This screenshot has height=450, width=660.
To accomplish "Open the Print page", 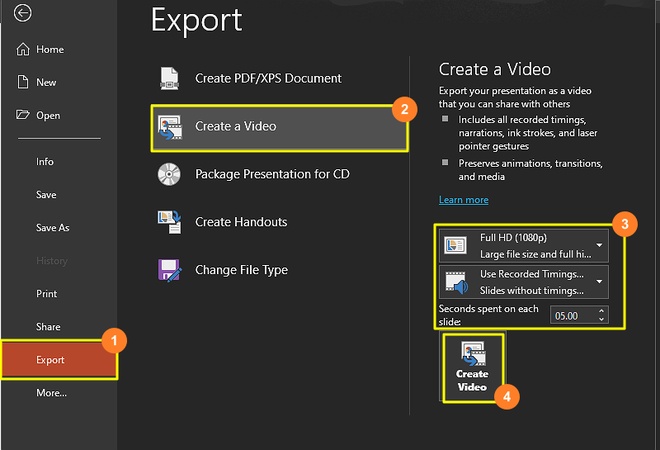I will pyautogui.click(x=59, y=294).
